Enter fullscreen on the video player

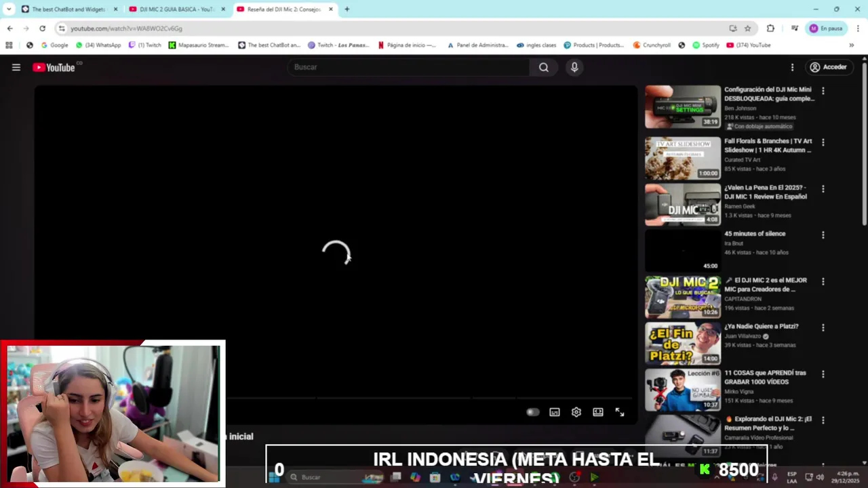(620, 412)
